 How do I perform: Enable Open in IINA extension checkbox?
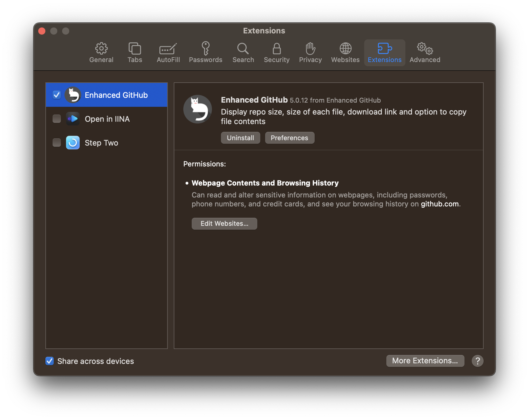click(57, 119)
